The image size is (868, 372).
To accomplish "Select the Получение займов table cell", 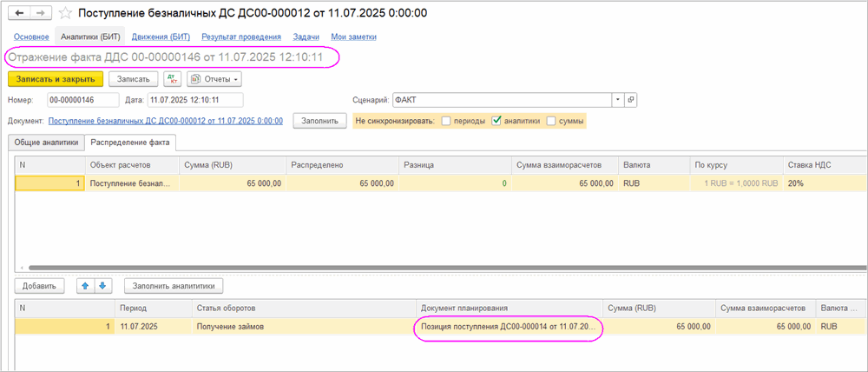I will [304, 326].
